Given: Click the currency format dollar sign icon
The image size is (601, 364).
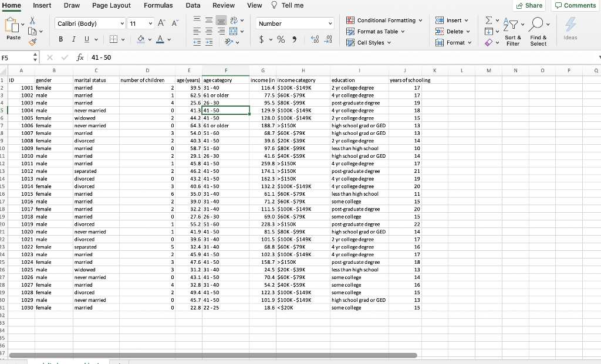Looking at the screenshot, I should [x=261, y=40].
